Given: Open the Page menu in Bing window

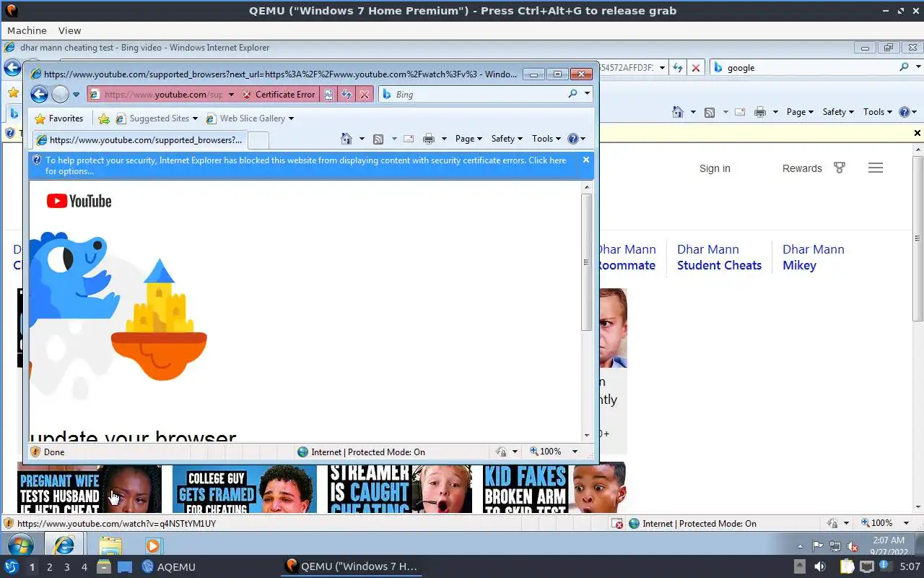Looking at the screenshot, I should point(800,112).
